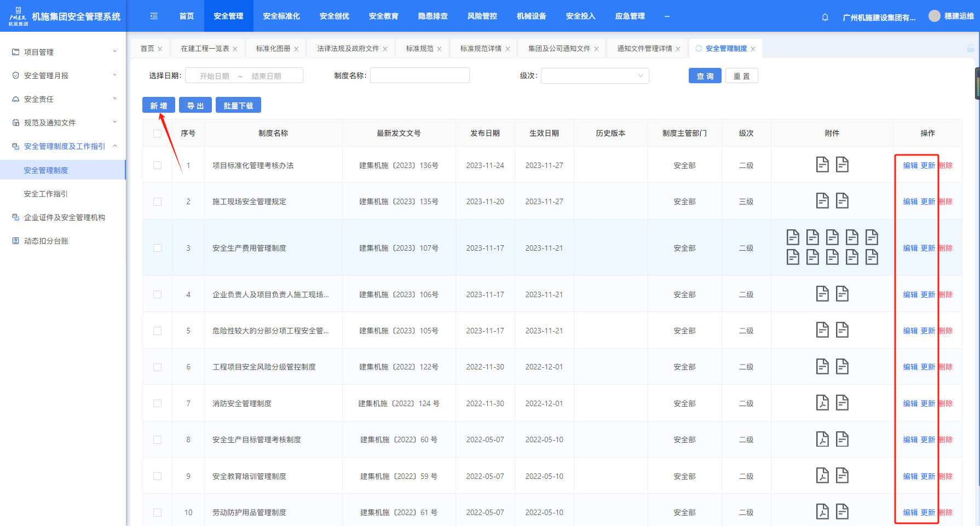Toggle the select-all checkbox in table header

coord(157,134)
